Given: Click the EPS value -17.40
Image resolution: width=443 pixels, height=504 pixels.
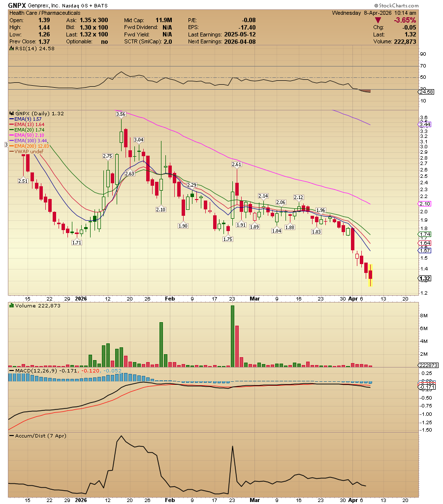Looking at the screenshot, I should 247,27.
